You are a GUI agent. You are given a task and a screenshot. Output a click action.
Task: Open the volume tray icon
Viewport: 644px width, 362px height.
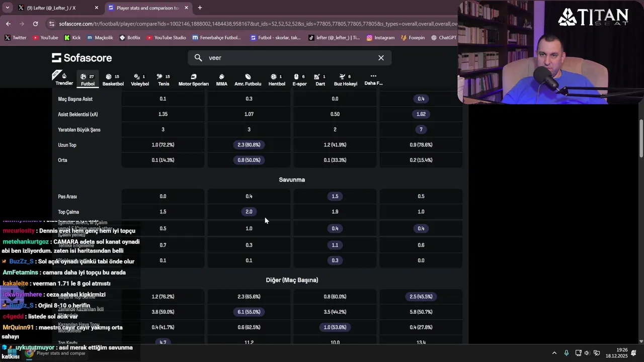587,353
